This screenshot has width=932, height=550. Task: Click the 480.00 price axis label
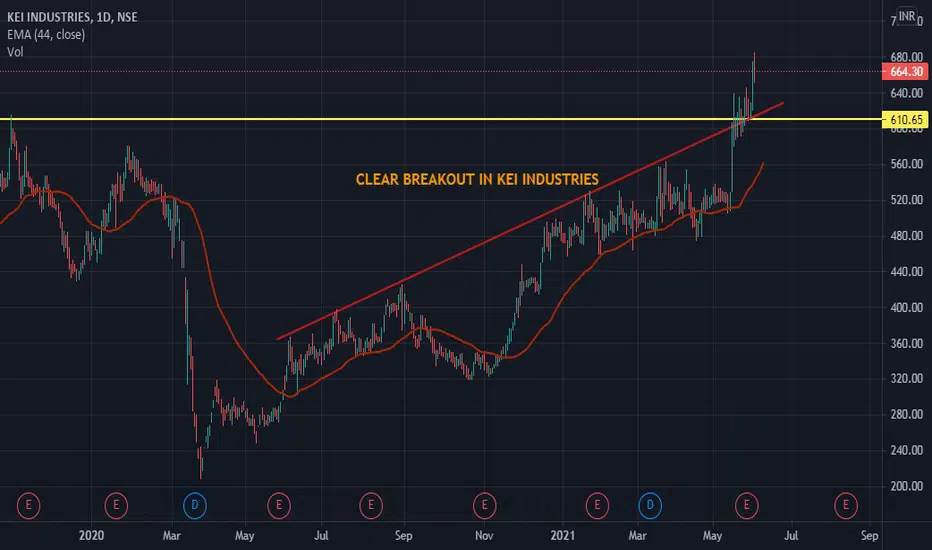coord(906,236)
